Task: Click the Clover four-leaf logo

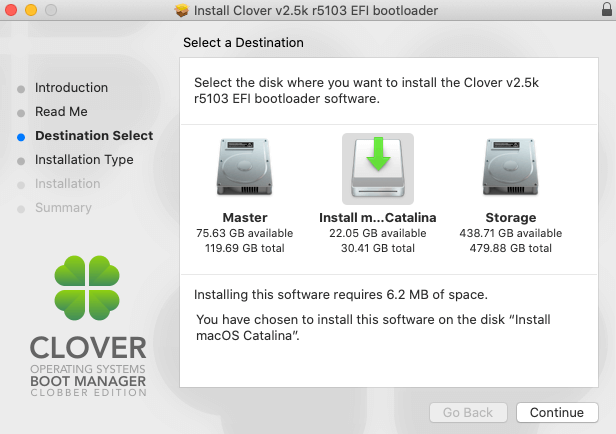Action: coord(87,288)
